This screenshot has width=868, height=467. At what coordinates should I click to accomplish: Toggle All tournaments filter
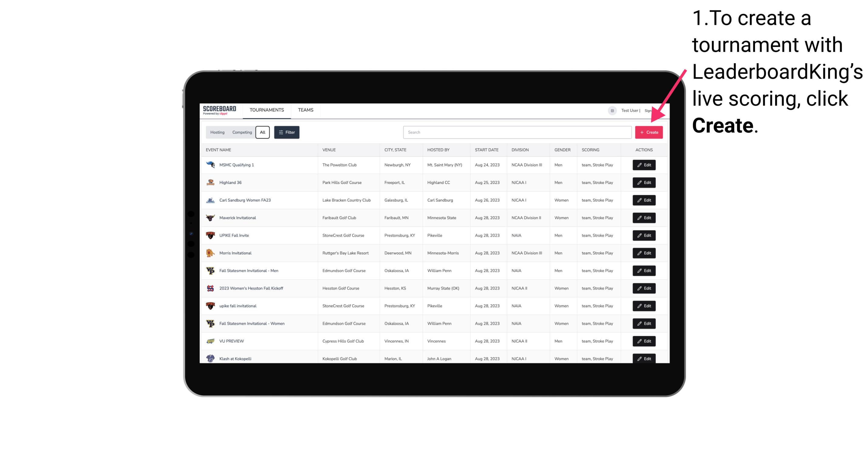click(263, 132)
